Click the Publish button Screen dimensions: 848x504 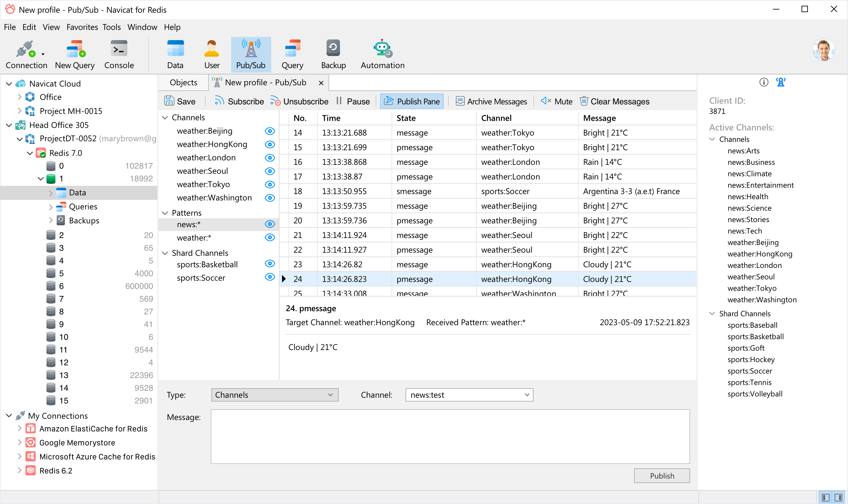click(x=662, y=475)
